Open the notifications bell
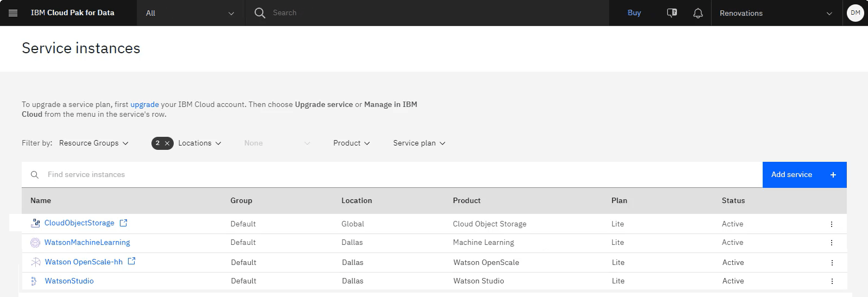The image size is (868, 297). click(x=698, y=13)
